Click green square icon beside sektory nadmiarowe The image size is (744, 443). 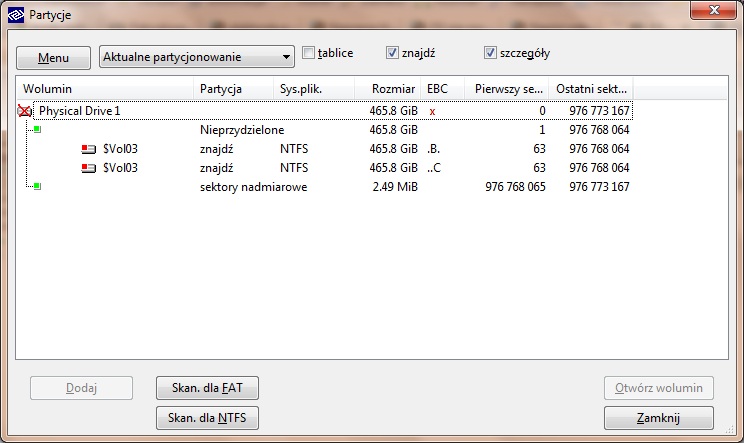[x=37, y=186]
